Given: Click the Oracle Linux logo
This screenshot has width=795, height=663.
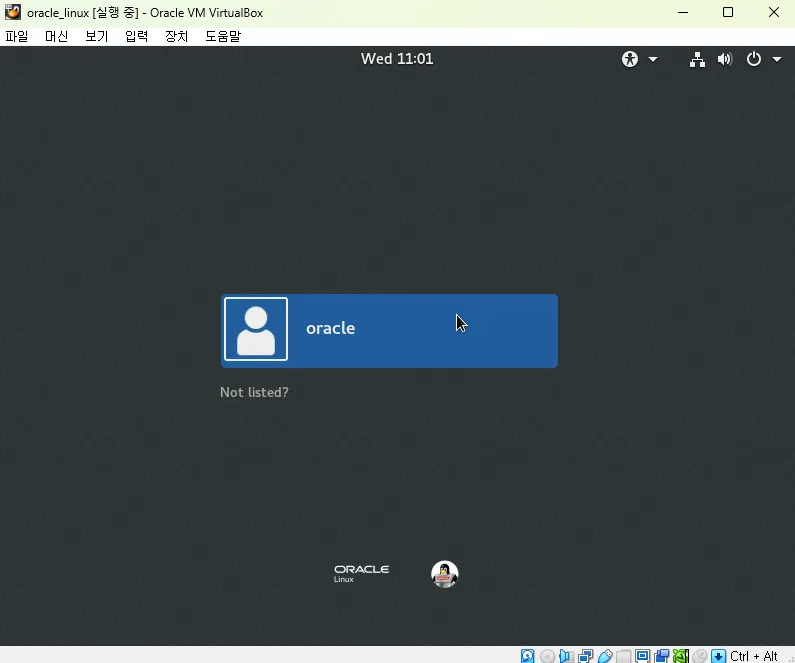Looking at the screenshot, I should click(362, 573).
